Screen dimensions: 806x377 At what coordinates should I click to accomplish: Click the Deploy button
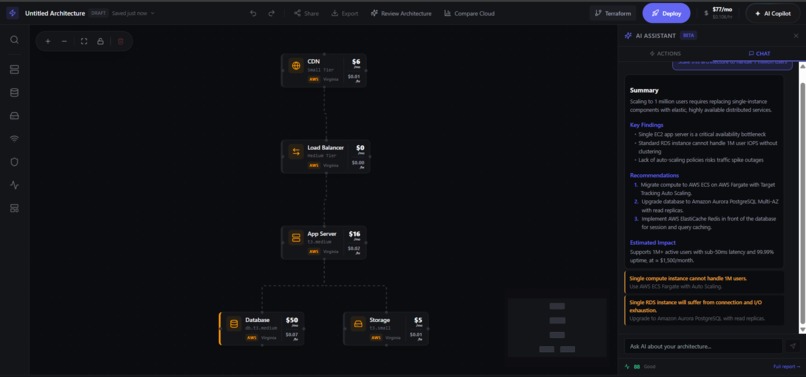pyautogui.click(x=666, y=13)
